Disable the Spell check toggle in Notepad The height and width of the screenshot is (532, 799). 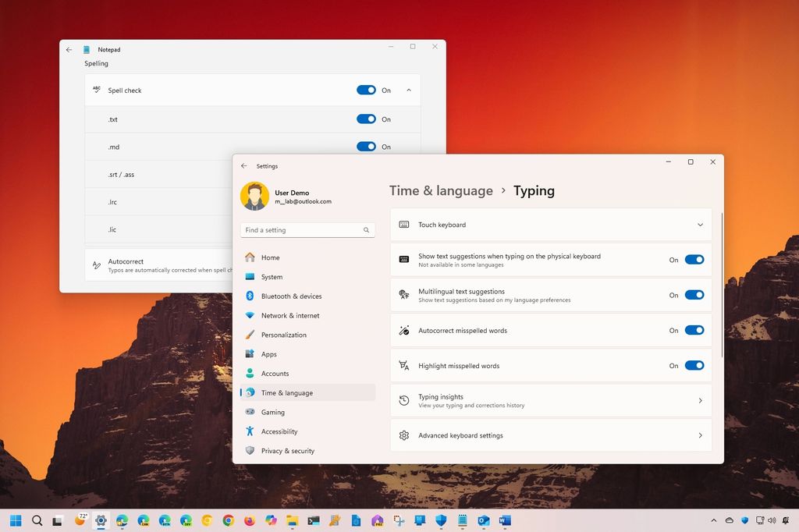367,90
